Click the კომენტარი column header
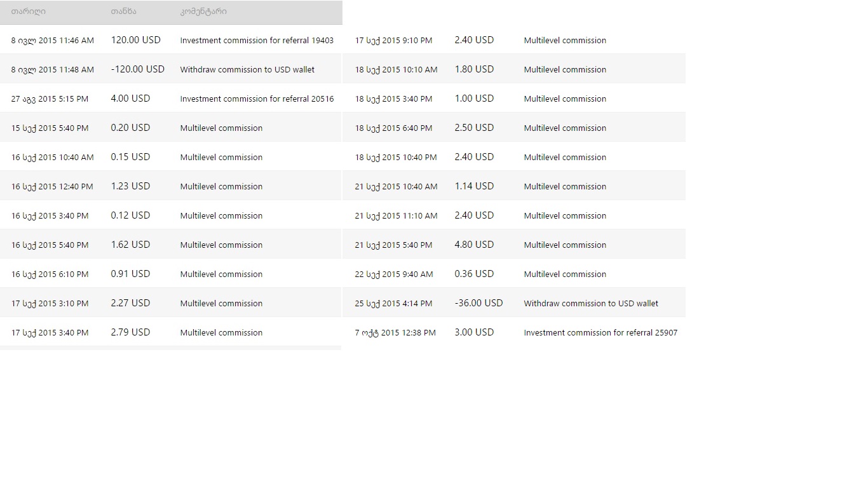 coord(203,11)
